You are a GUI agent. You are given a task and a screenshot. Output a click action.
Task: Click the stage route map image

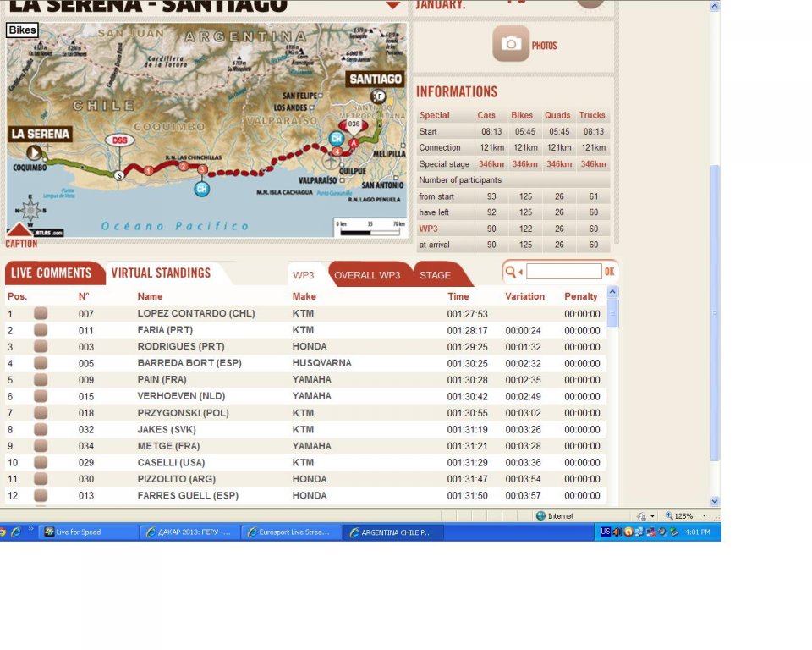pyautogui.click(x=206, y=129)
